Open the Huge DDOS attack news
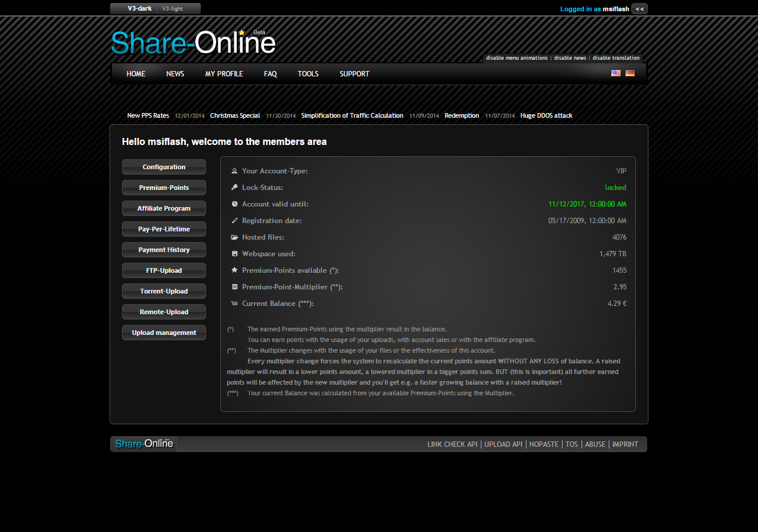Screen dimensions: 758x532 coord(547,115)
